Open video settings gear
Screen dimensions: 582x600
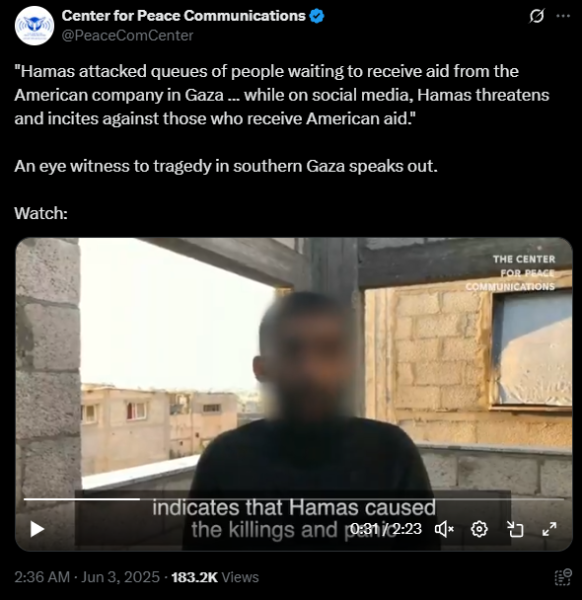479,529
